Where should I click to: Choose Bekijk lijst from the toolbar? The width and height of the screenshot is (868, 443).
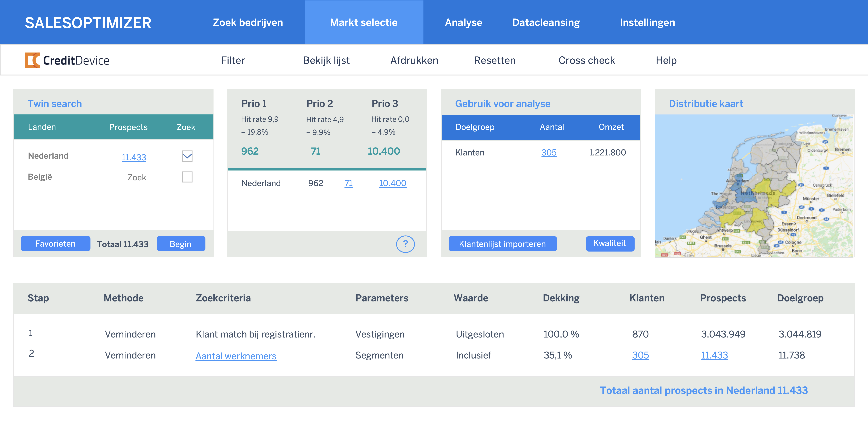(326, 60)
